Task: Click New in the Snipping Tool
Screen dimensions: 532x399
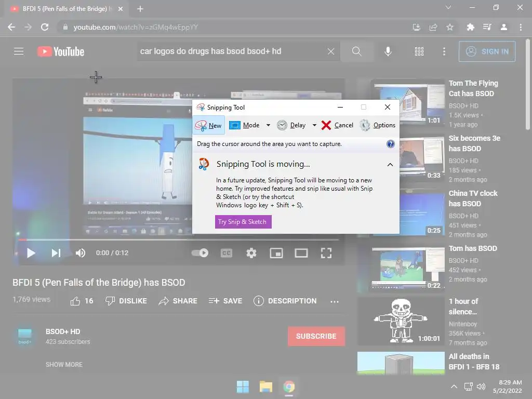Action: [x=209, y=125]
